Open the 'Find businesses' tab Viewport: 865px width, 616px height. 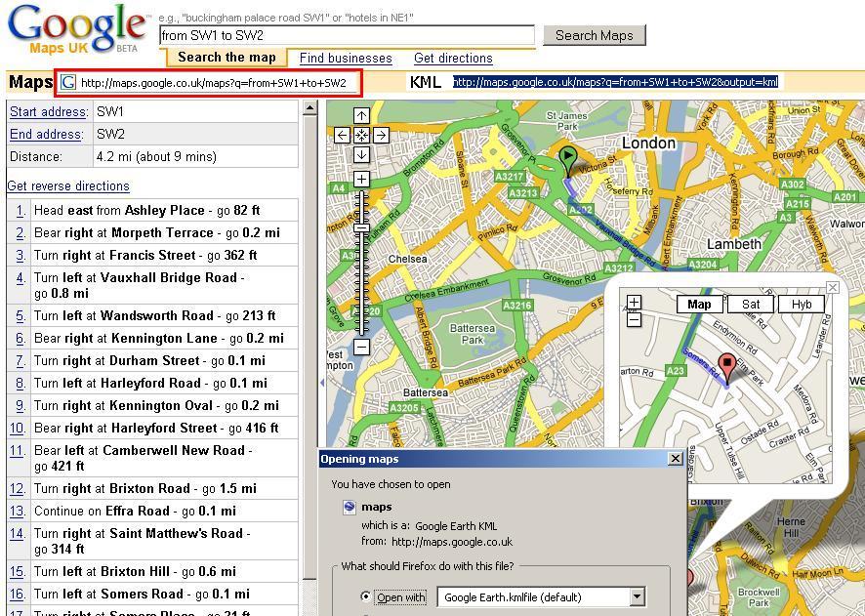(x=346, y=59)
